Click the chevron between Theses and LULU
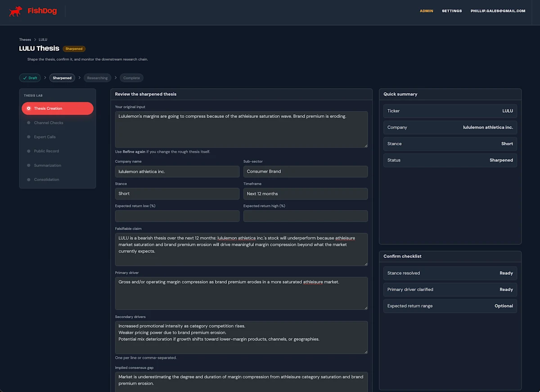The image size is (540, 392). [x=35, y=40]
